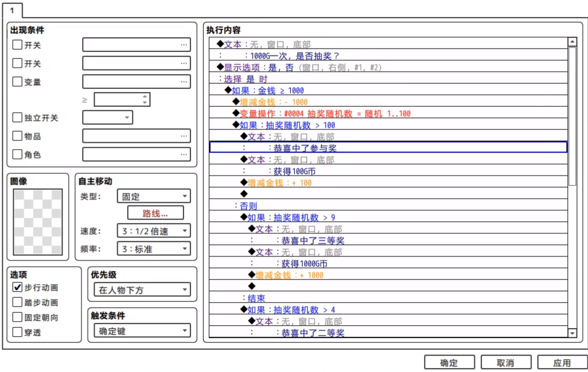The image size is (588, 372).
Task: Change the 频率 dropdown from 3: 标准
Action: (154, 249)
